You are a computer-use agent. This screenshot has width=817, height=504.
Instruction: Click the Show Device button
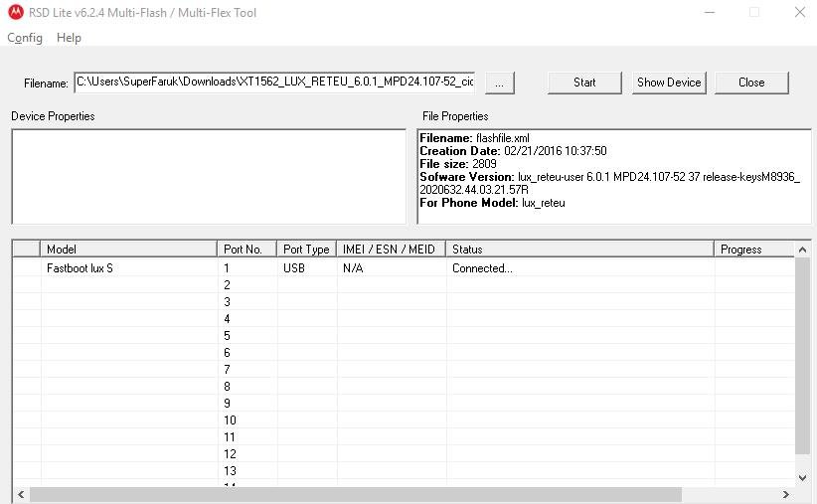point(669,83)
